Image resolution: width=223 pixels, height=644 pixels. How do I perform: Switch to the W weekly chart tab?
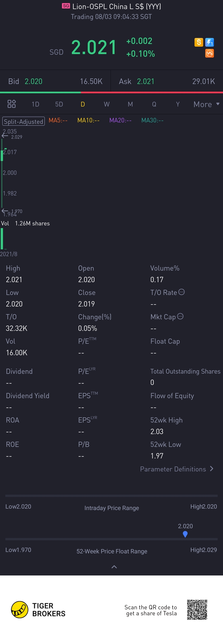tap(107, 104)
